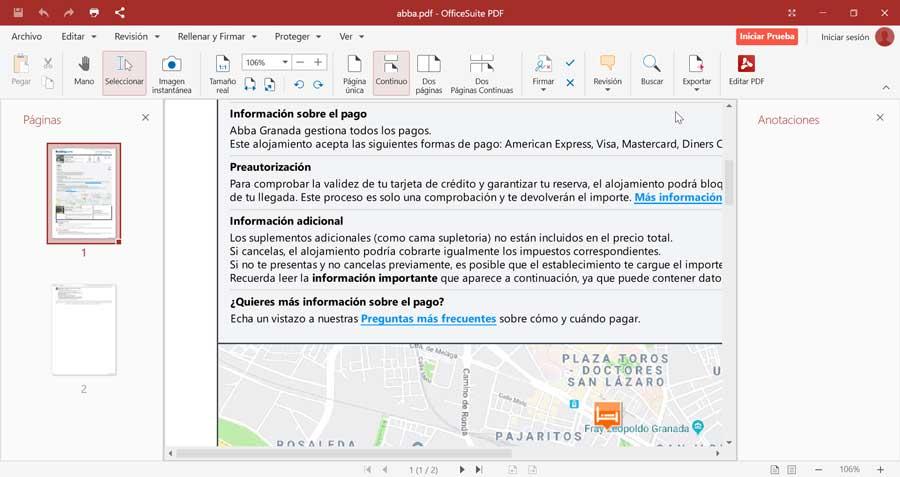Redo action using the title bar arrow
The width and height of the screenshot is (900, 477).
(69, 12)
